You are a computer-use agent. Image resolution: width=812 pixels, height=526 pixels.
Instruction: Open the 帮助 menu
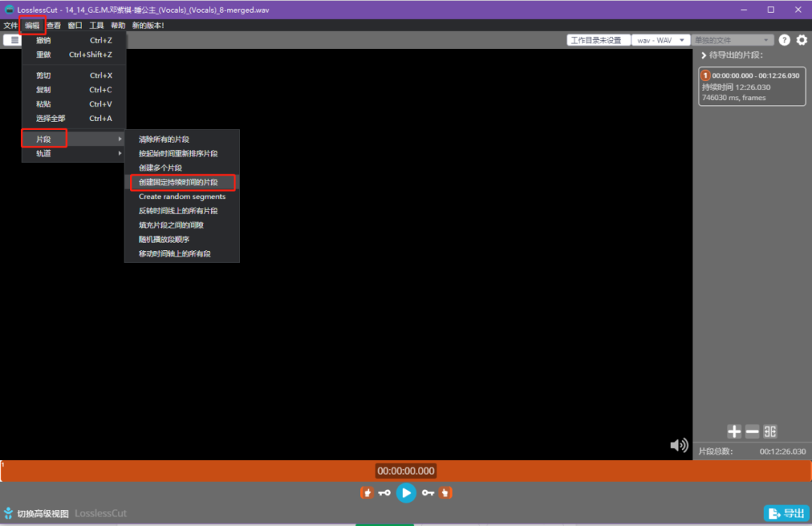tap(118, 26)
